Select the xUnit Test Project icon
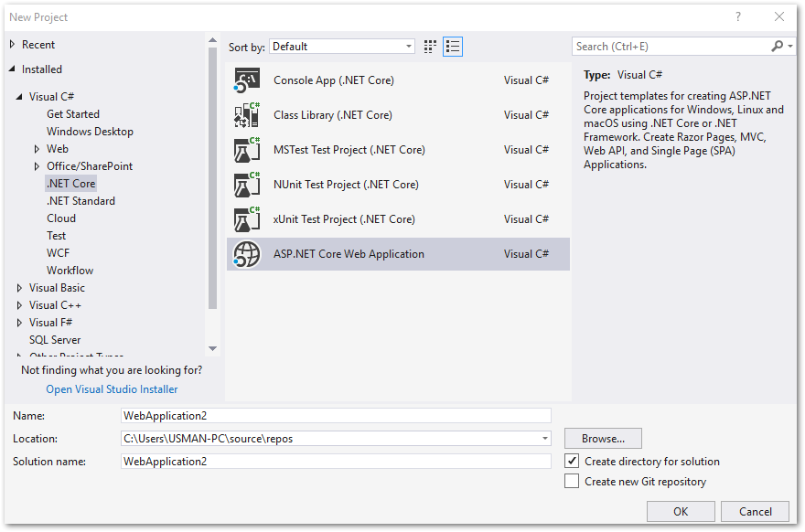805x532 pixels. [245, 218]
